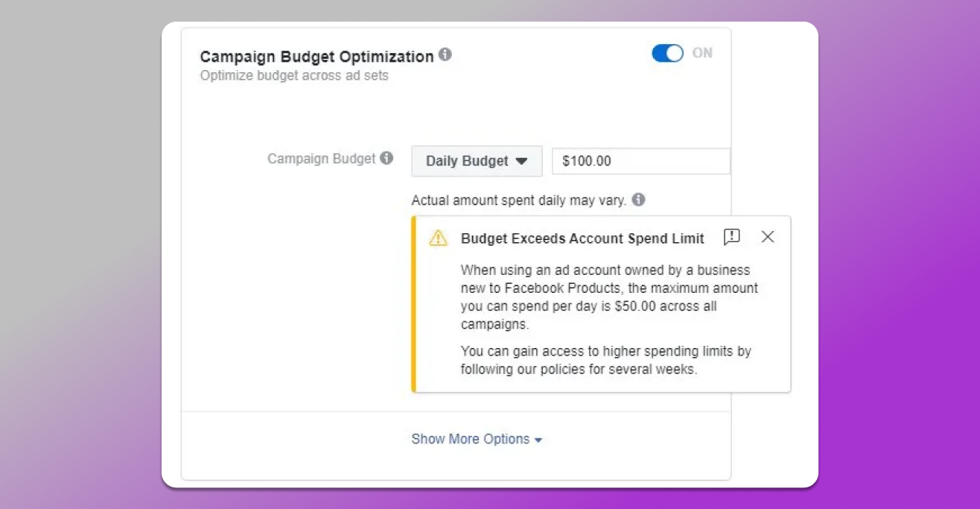The width and height of the screenshot is (980, 509).
Task: Click the 'Budget Exceeds Account Spend Limit' title
Action: [x=582, y=238]
